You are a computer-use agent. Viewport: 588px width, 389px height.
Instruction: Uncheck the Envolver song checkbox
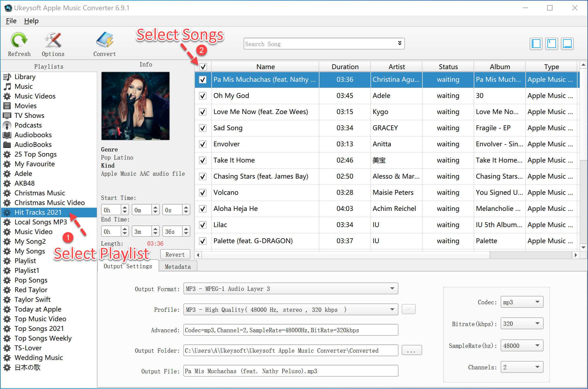[x=203, y=144]
